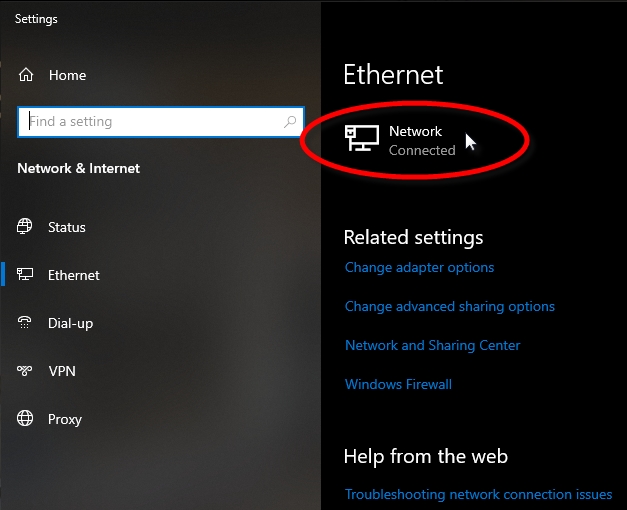
Task: Open 'Change advanced sharing options' link
Action: [449, 306]
